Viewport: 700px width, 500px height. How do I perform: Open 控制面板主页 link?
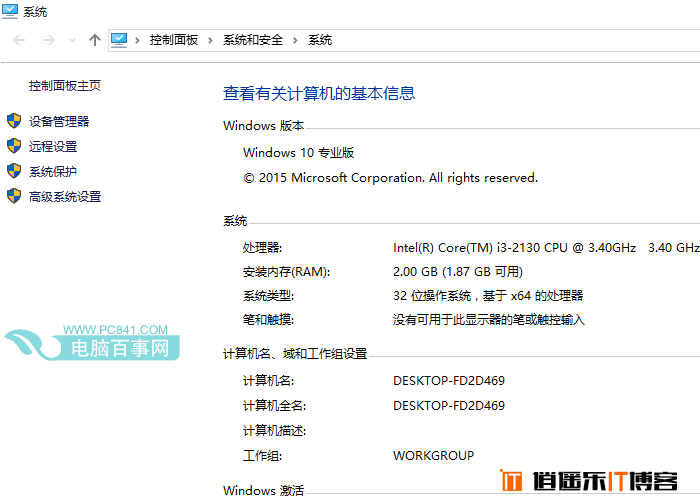pos(65,85)
